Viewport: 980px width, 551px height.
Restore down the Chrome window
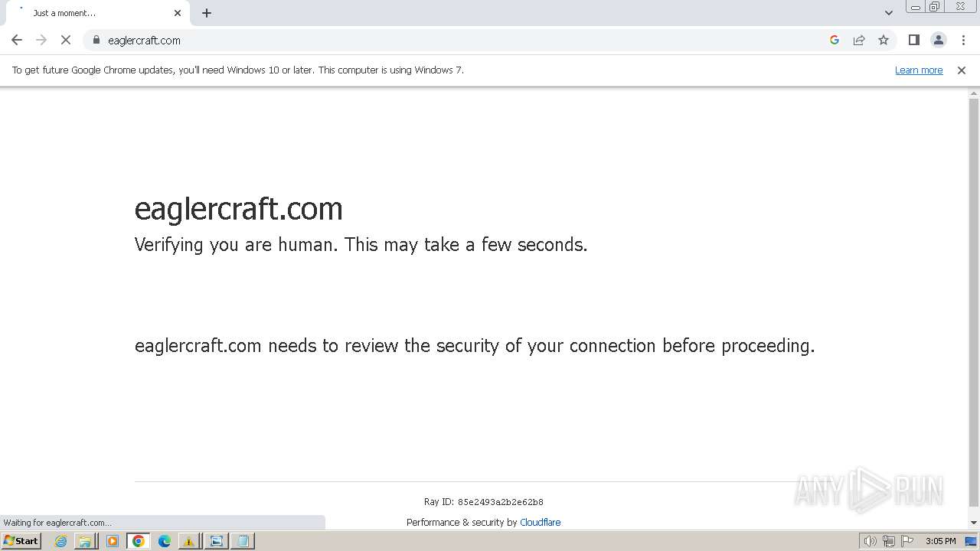point(935,7)
